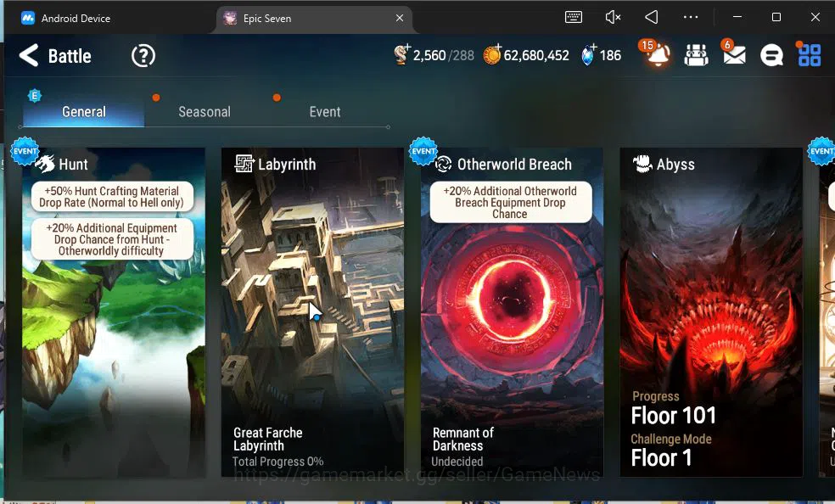Click +50% Hunt Crafting Material bonus label
Viewport: 835px width, 504px height.
click(x=112, y=197)
